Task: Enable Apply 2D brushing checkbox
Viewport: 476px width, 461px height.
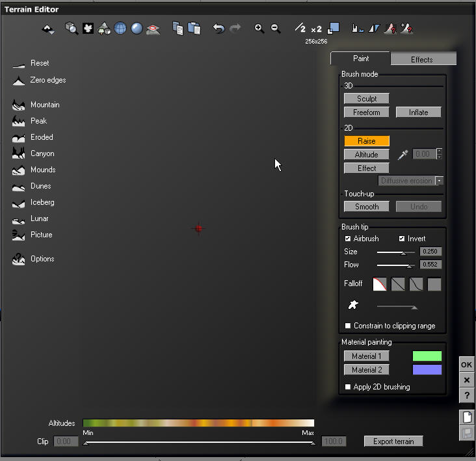Action: coord(348,387)
